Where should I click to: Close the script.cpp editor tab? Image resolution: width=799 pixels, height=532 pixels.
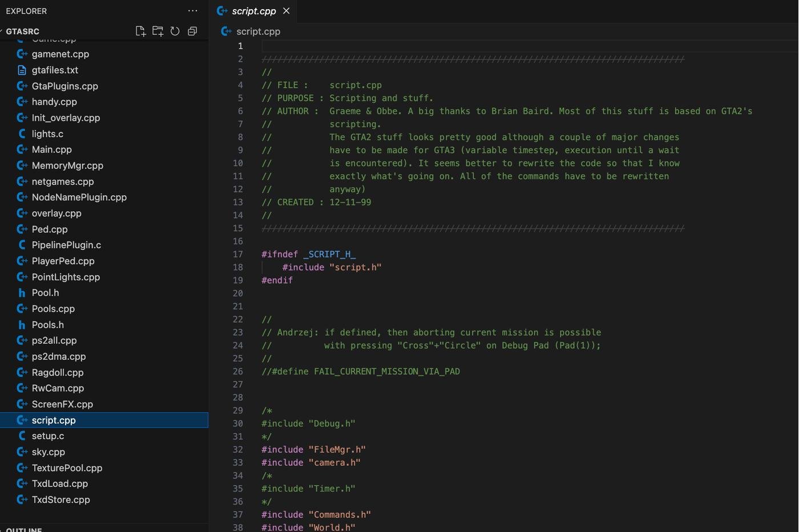286,11
